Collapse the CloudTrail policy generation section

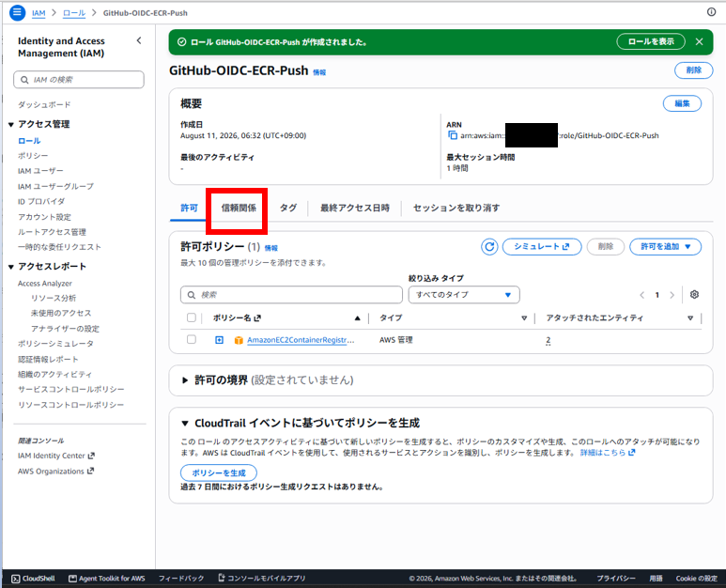185,423
